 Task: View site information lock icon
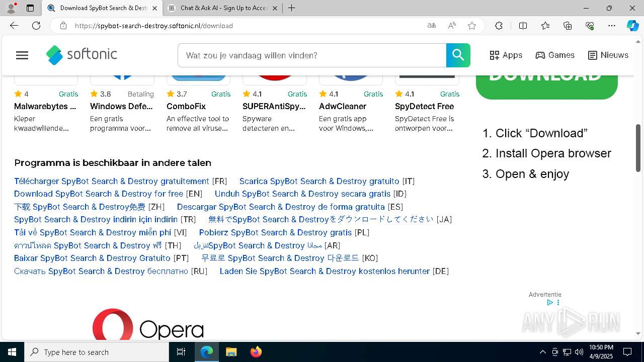point(63,26)
